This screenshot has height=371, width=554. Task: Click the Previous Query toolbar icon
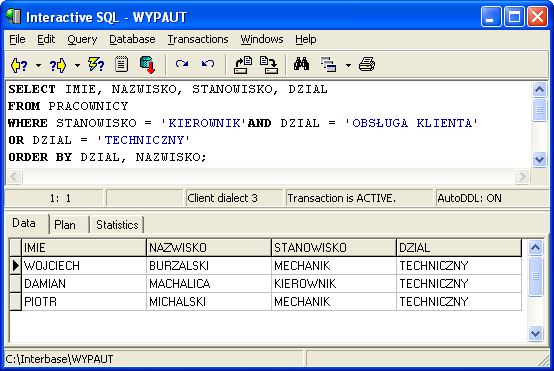pos(19,65)
